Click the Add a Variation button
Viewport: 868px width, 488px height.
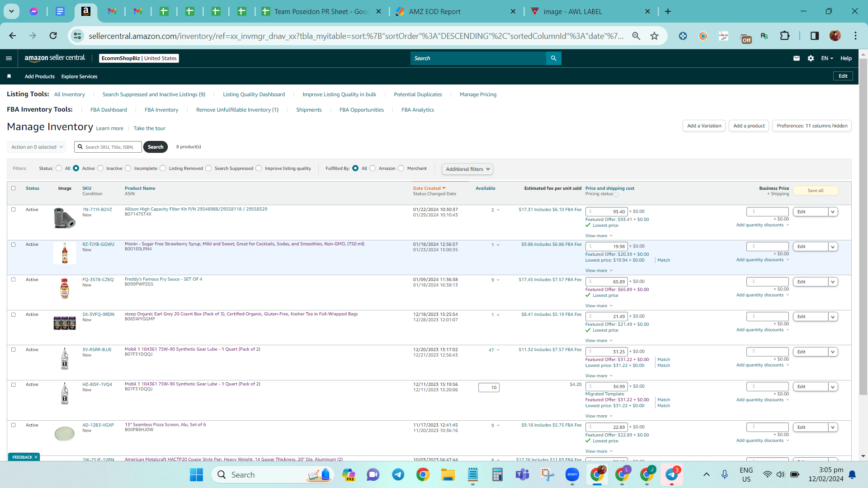pos(704,126)
